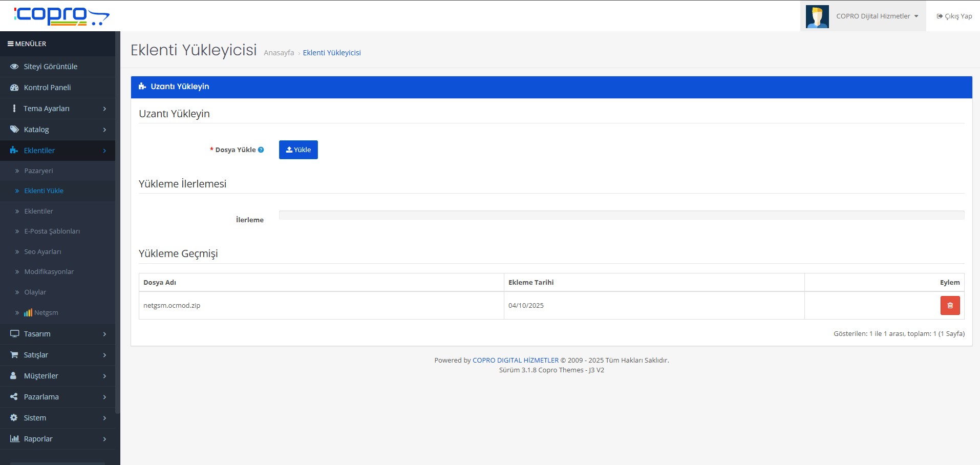
Task: Click the blue help icon beside Dosya Yükle
Action: 261,150
